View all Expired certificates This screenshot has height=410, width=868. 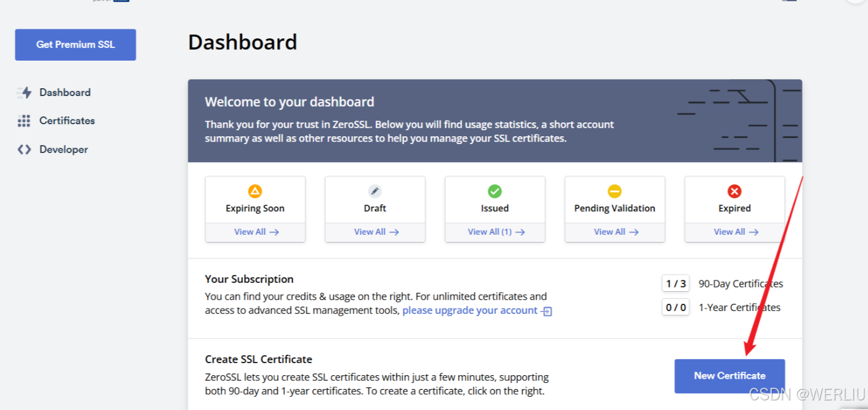(735, 232)
